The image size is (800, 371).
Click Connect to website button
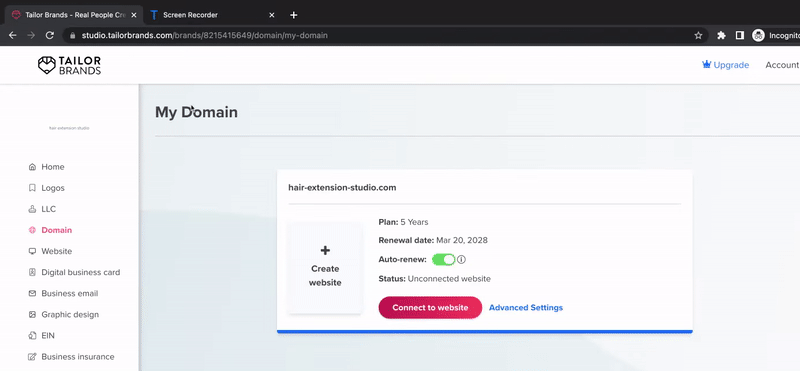coord(430,308)
